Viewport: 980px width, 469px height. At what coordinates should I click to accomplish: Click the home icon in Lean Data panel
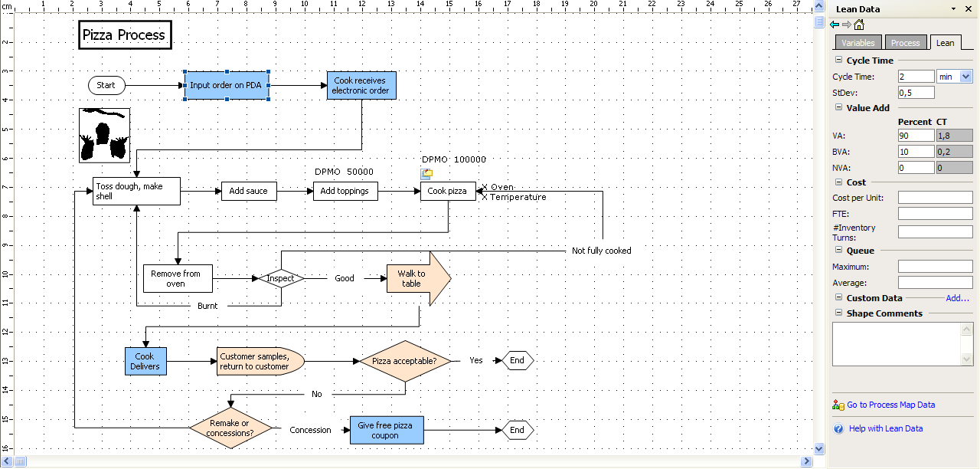(859, 25)
